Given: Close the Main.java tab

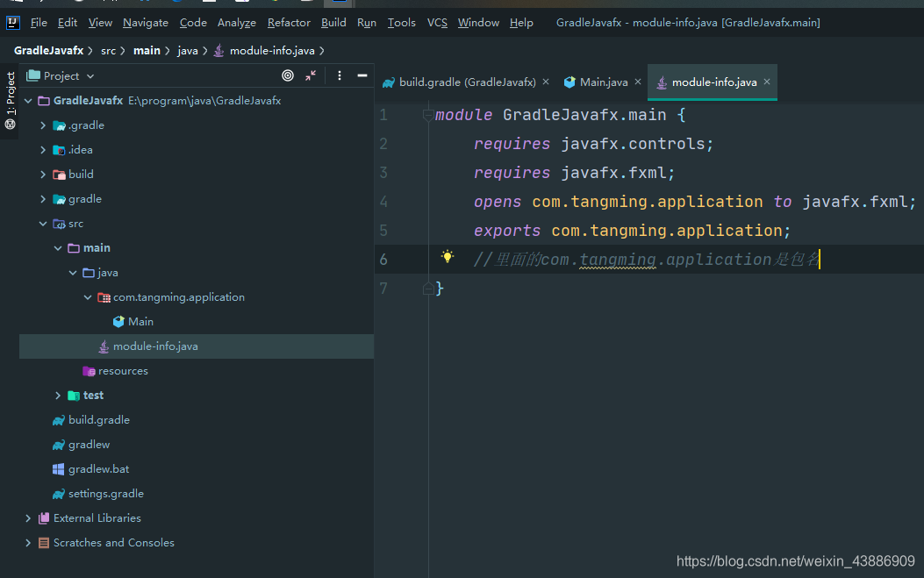Looking at the screenshot, I should [638, 82].
